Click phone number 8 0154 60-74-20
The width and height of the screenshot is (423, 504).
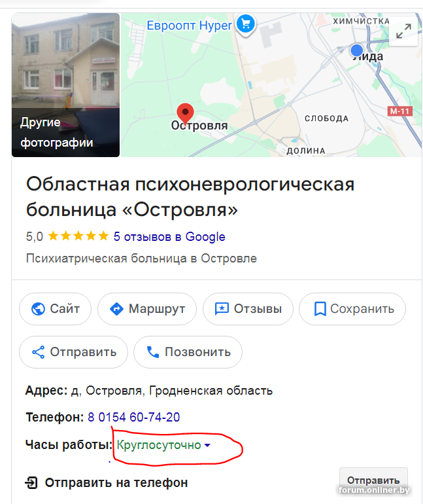[134, 417]
